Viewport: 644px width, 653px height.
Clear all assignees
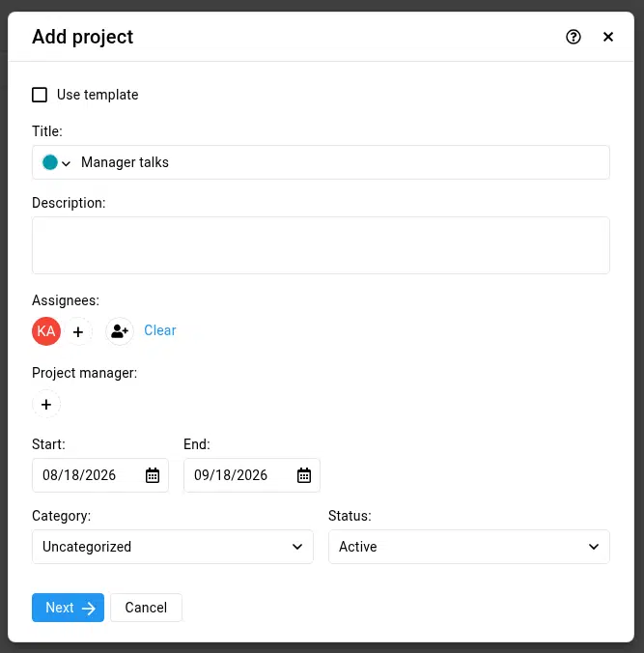(160, 330)
